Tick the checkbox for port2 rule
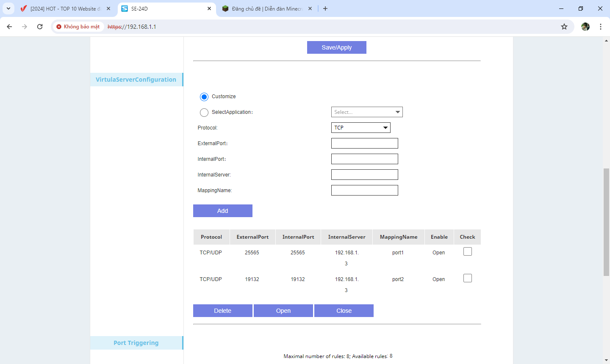 468,279
